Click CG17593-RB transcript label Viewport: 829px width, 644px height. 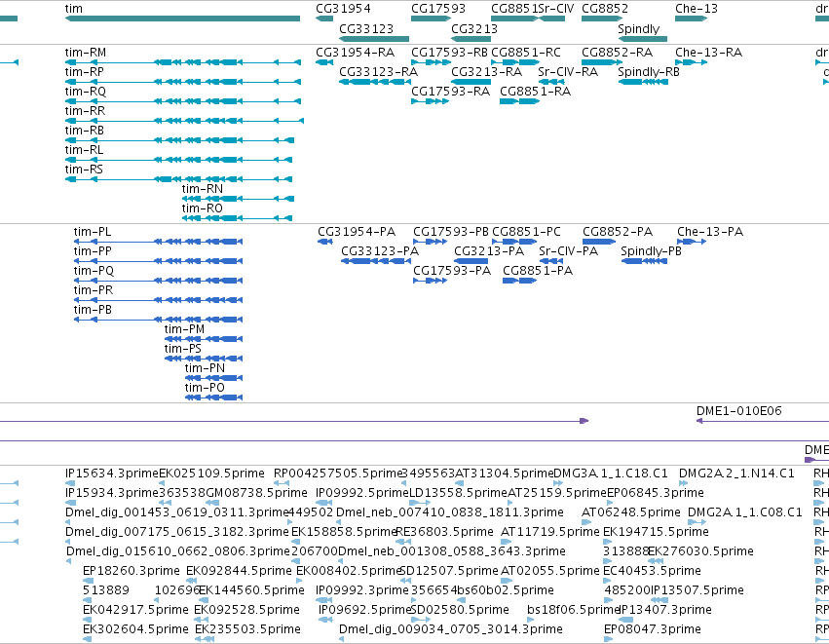tap(449, 53)
